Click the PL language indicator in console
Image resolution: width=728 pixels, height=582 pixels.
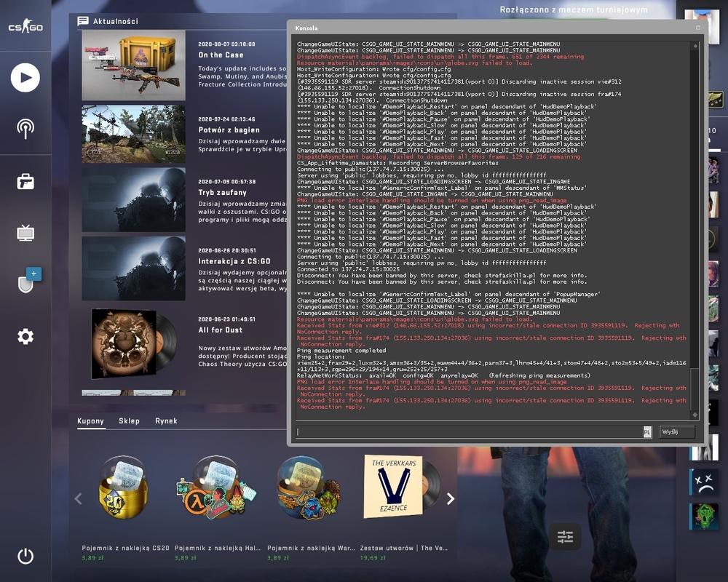pos(647,432)
